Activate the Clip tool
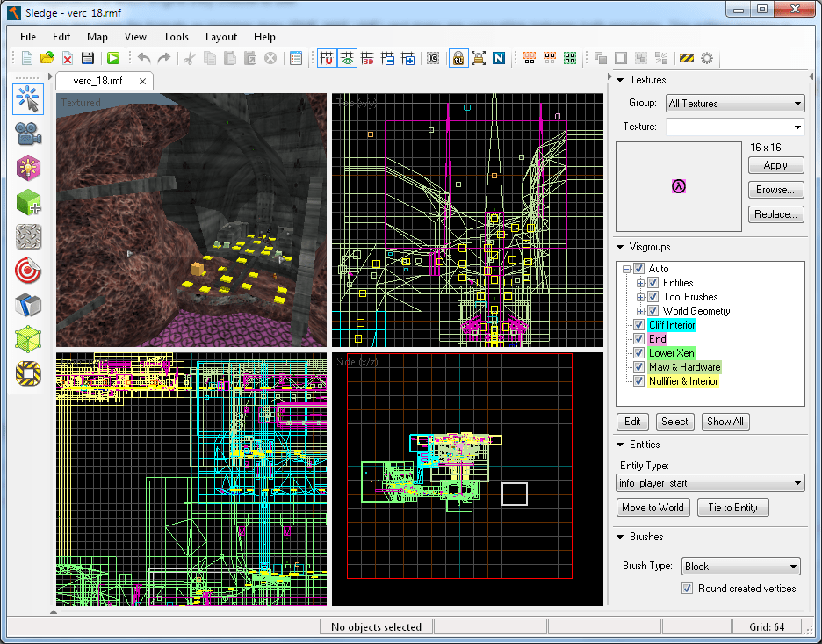 tap(29, 305)
